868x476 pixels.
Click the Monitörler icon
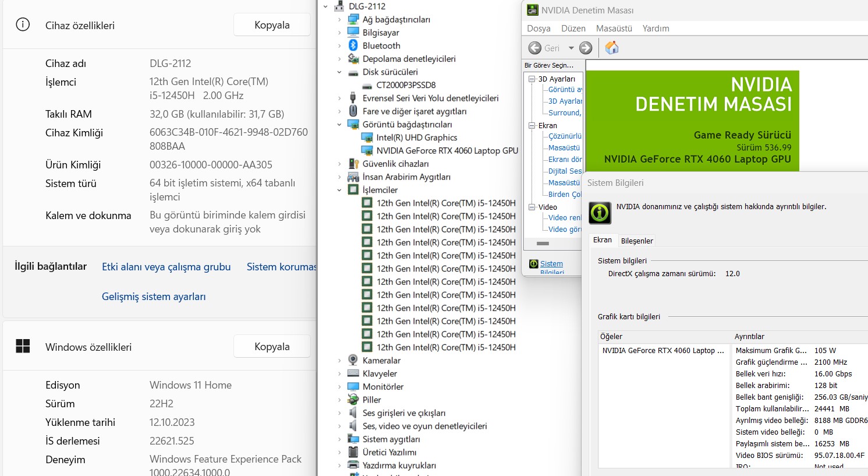(353, 386)
